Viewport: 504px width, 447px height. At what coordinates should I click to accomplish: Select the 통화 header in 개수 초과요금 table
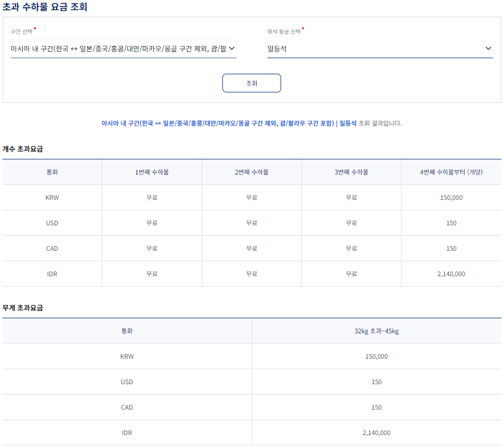(x=52, y=172)
